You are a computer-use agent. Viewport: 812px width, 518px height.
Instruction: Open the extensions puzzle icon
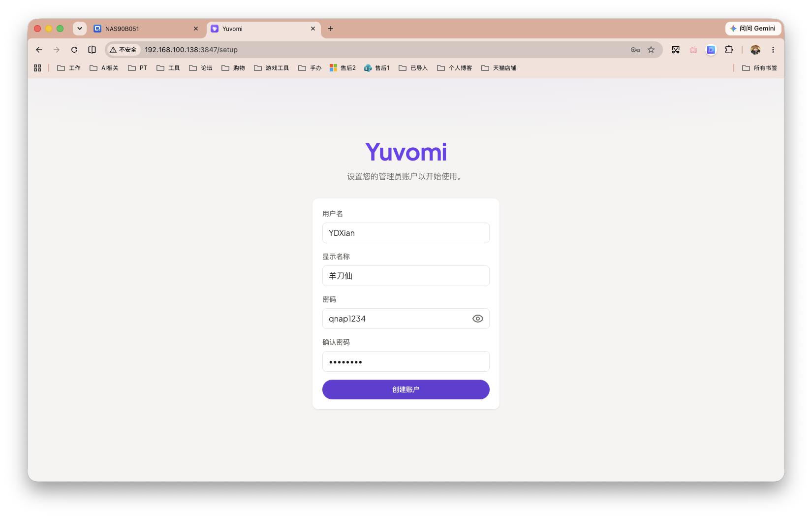(x=729, y=50)
